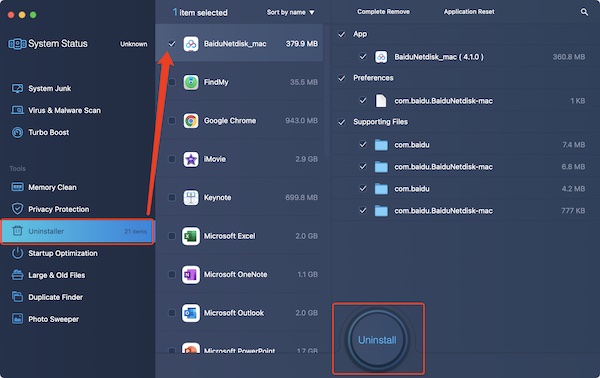This screenshot has height=378, width=600.
Task: Select Large & Old Files icon
Action: 17,275
